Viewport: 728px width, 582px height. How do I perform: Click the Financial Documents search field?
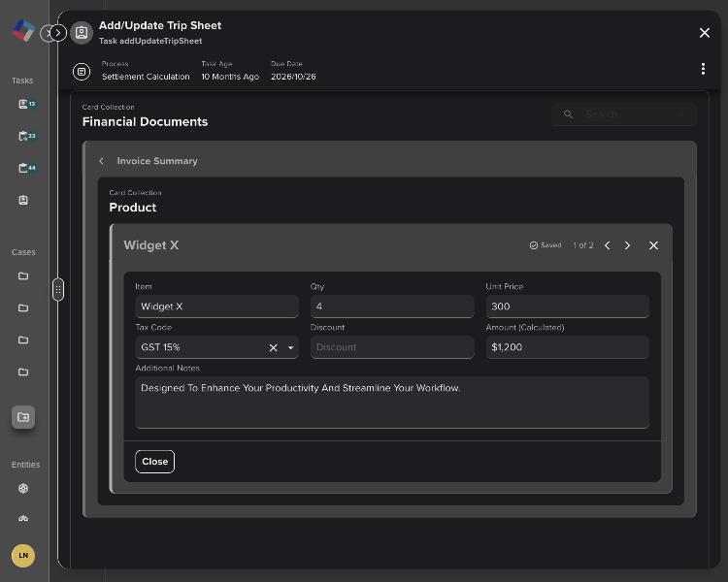pos(624,114)
